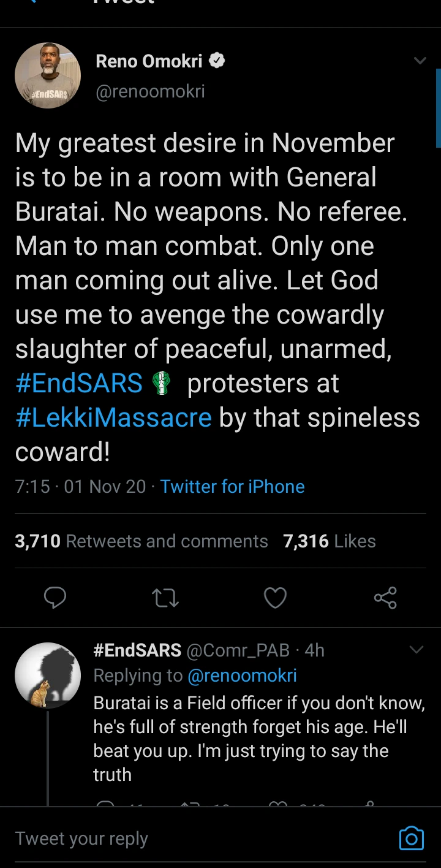Tap the Reno Omokri display name
This screenshot has height=868, width=441.
149,61
